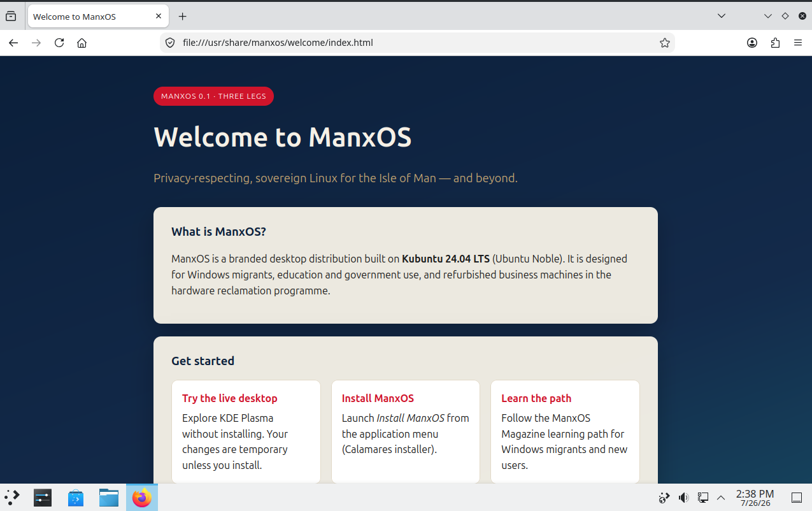The image size is (812, 511).
Task: Open the browser home page
Action: (x=82, y=43)
